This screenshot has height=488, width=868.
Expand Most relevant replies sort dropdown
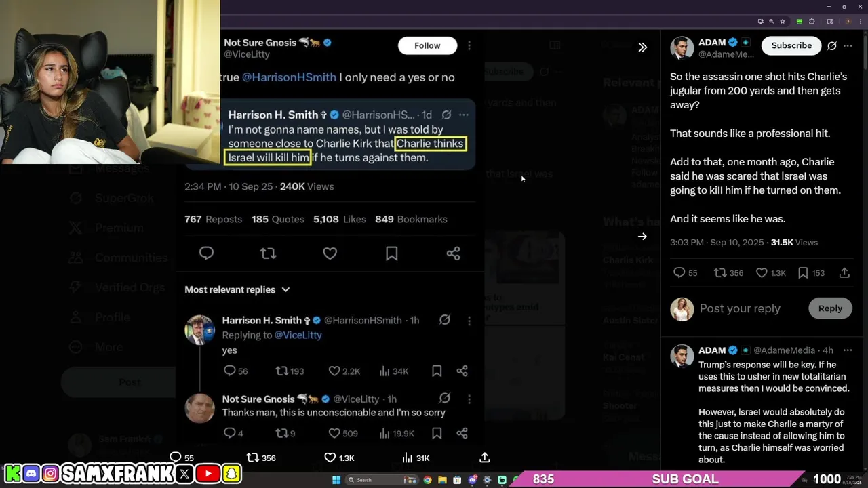click(237, 289)
